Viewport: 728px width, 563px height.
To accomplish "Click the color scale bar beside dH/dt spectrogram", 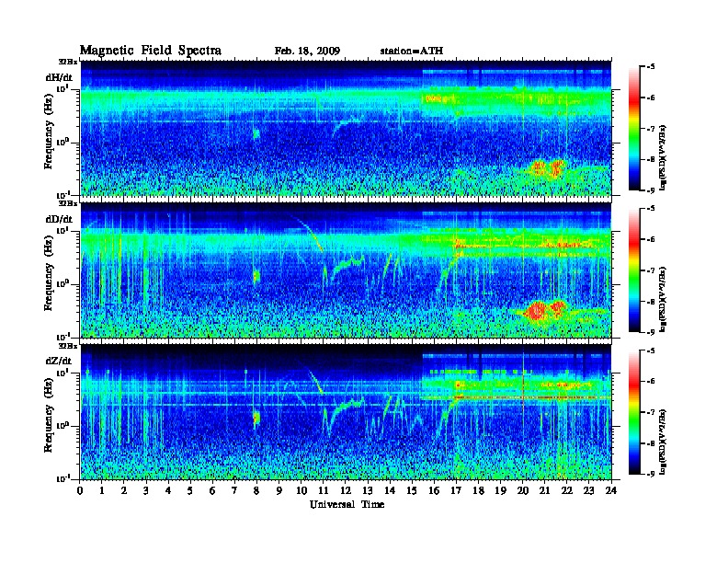I will click(634, 129).
